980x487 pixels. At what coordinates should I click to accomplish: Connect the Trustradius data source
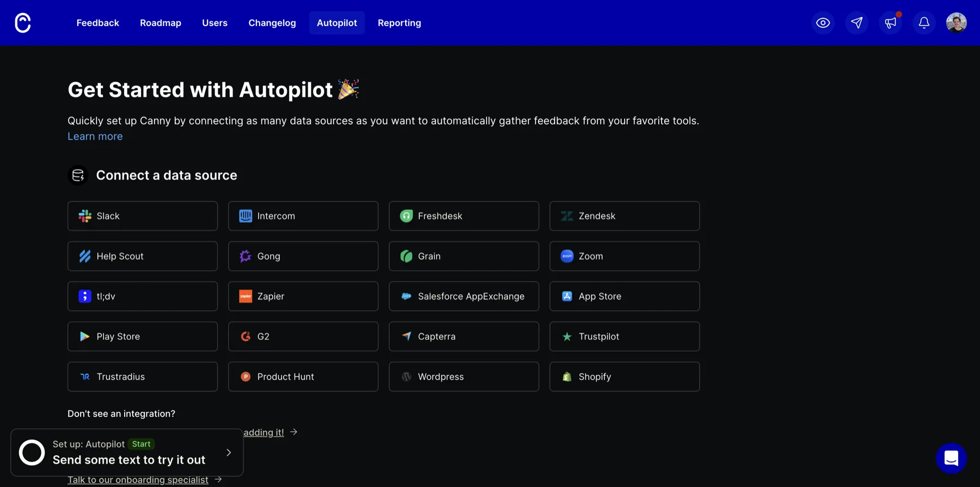click(x=143, y=377)
